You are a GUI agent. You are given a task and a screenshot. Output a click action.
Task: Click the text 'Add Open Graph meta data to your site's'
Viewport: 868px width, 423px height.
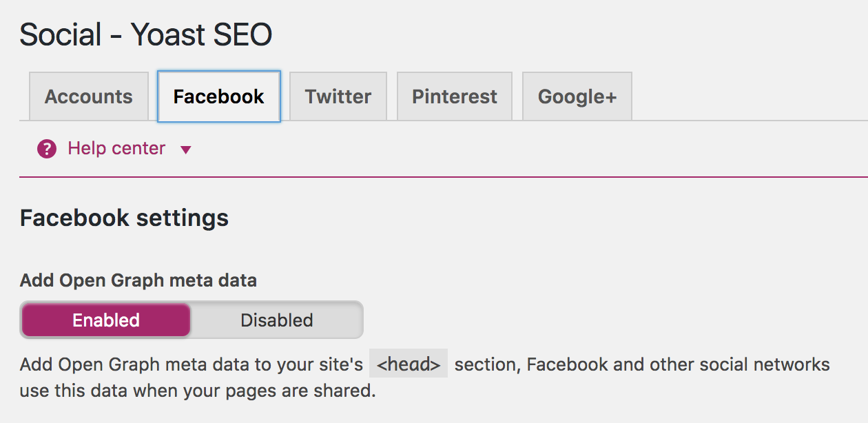pyautogui.click(x=191, y=364)
